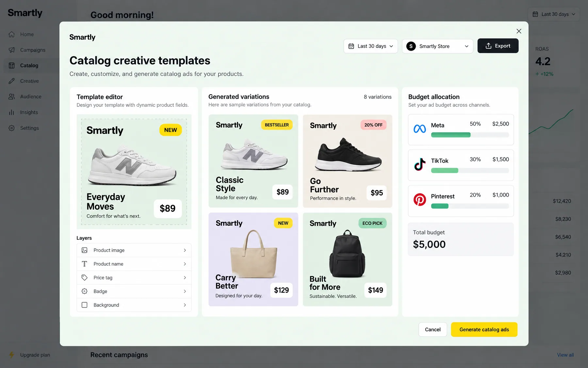Click Generate catalog ads
Image resolution: width=588 pixels, height=368 pixels.
[484, 329]
